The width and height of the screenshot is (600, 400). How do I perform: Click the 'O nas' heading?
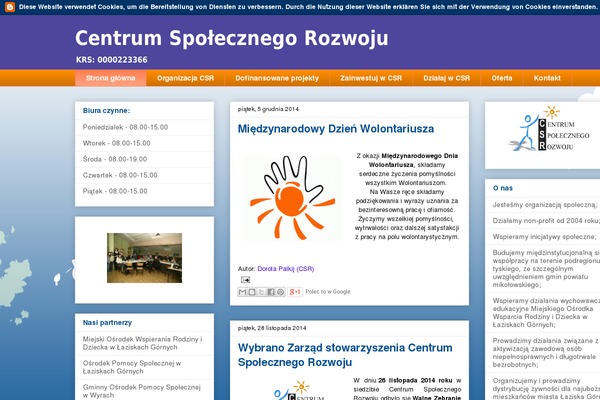pos(503,188)
